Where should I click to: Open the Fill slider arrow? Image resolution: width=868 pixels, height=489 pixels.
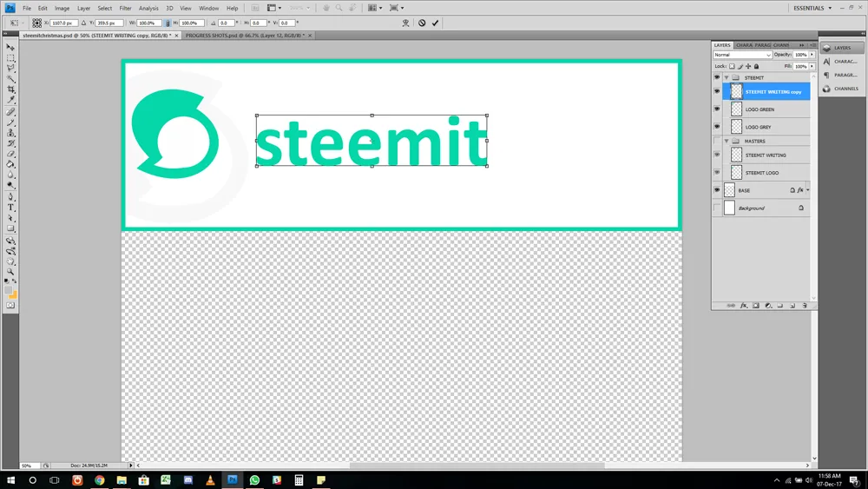(x=812, y=67)
